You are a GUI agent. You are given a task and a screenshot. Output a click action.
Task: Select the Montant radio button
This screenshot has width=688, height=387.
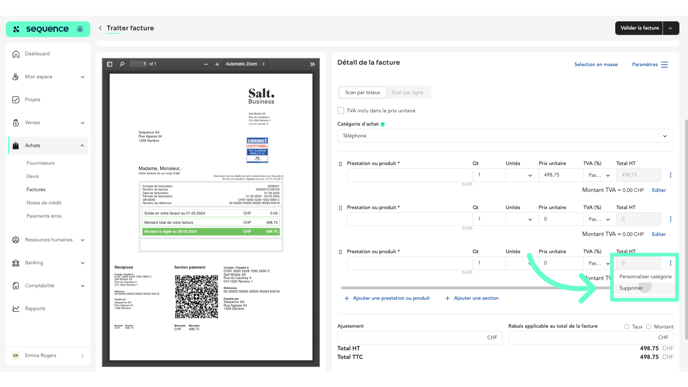click(x=649, y=327)
